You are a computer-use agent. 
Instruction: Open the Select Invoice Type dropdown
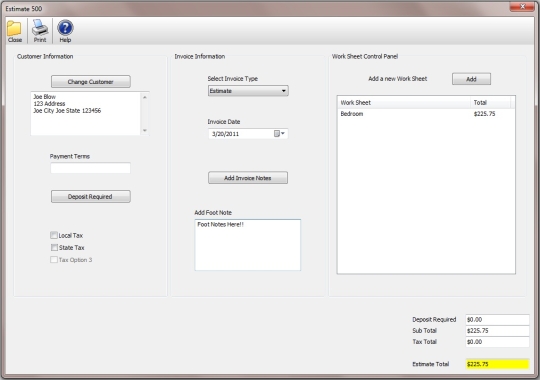pyautogui.click(x=248, y=91)
